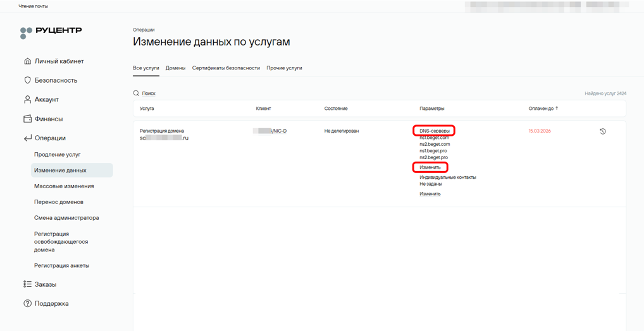The image size is (644, 331).
Task: Open Регистрация анкеты page
Action: click(62, 265)
